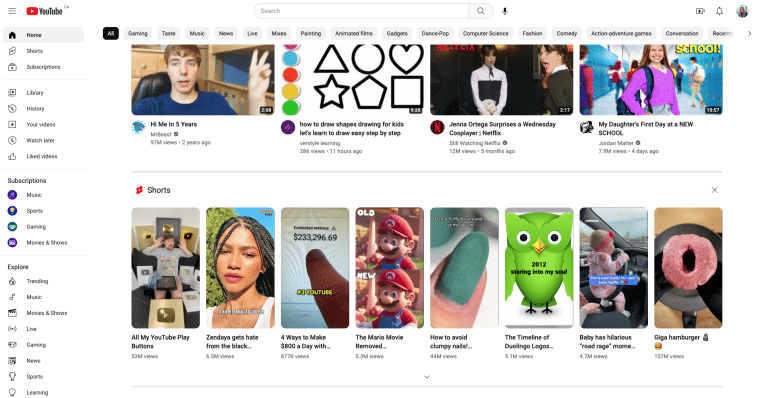Play '4 Ways to Make $800' short
This screenshot has height=398, width=760.
pyautogui.click(x=315, y=268)
